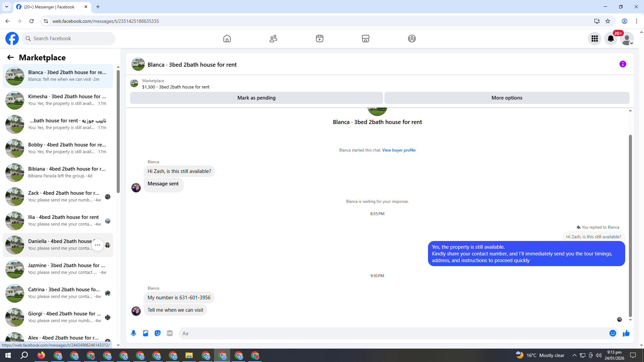Open the More options button
This screenshot has width=644, height=362.
[x=506, y=98]
